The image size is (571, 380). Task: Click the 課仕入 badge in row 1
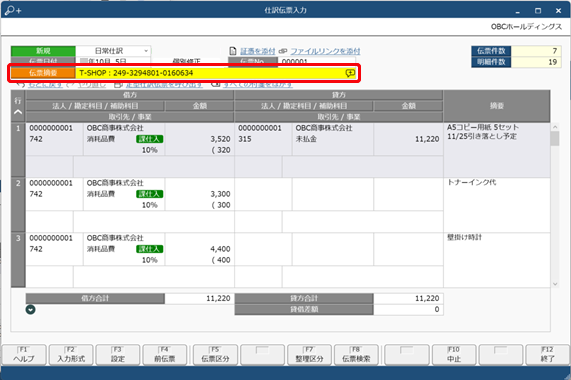[x=150, y=139]
